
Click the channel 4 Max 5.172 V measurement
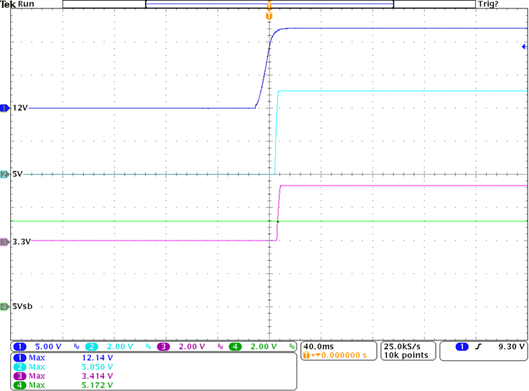pyautogui.click(x=63, y=385)
